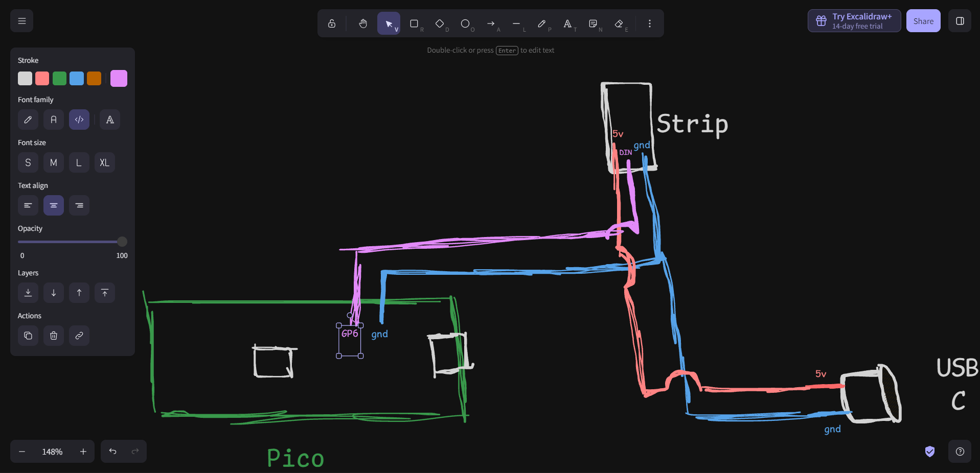The height and width of the screenshot is (473, 980).
Task: Toggle the library sidebar panel
Action: click(960, 21)
